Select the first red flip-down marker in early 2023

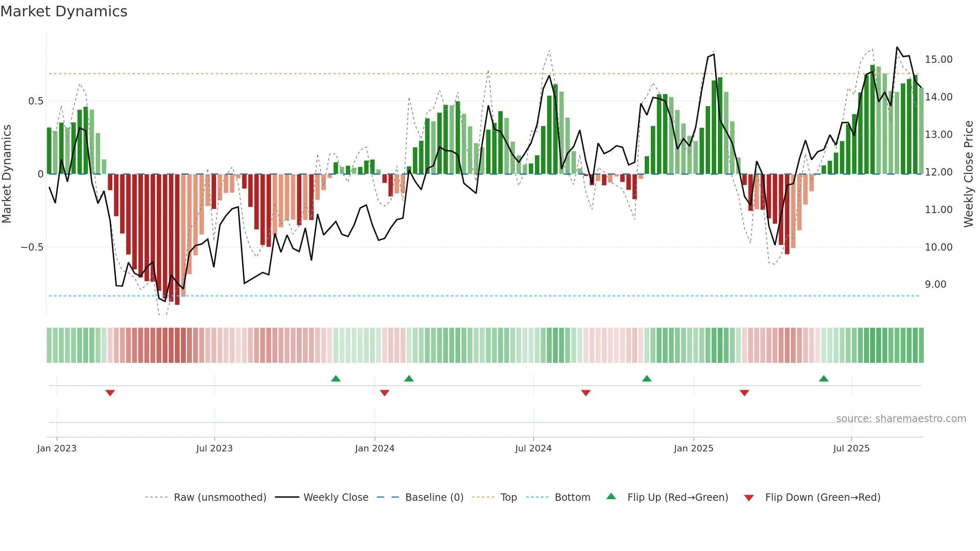[110, 393]
